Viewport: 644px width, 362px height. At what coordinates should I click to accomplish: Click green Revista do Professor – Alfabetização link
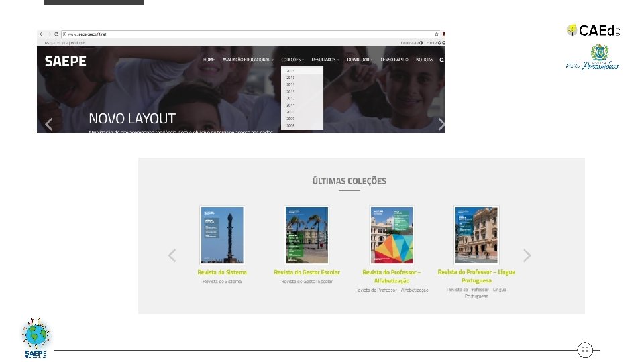[391, 276]
